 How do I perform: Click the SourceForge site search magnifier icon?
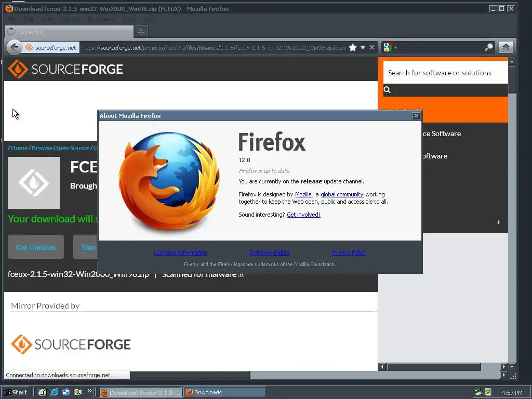(387, 89)
